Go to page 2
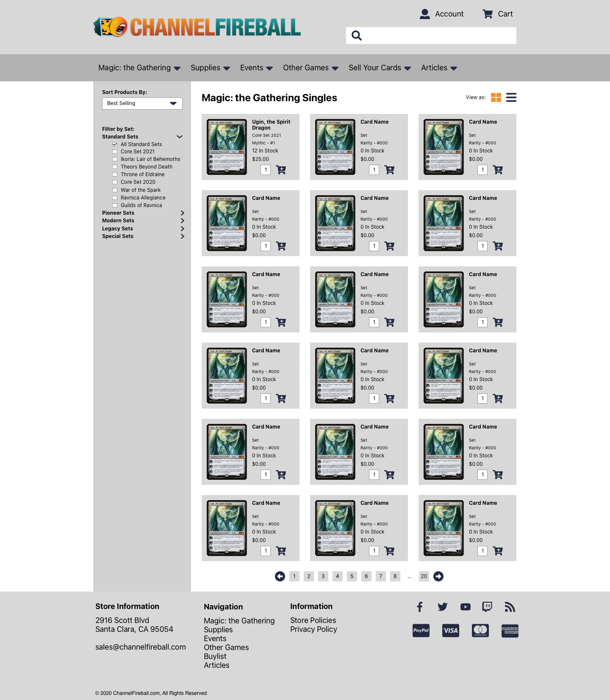This screenshot has width=610, height=700. pos(309,576)
